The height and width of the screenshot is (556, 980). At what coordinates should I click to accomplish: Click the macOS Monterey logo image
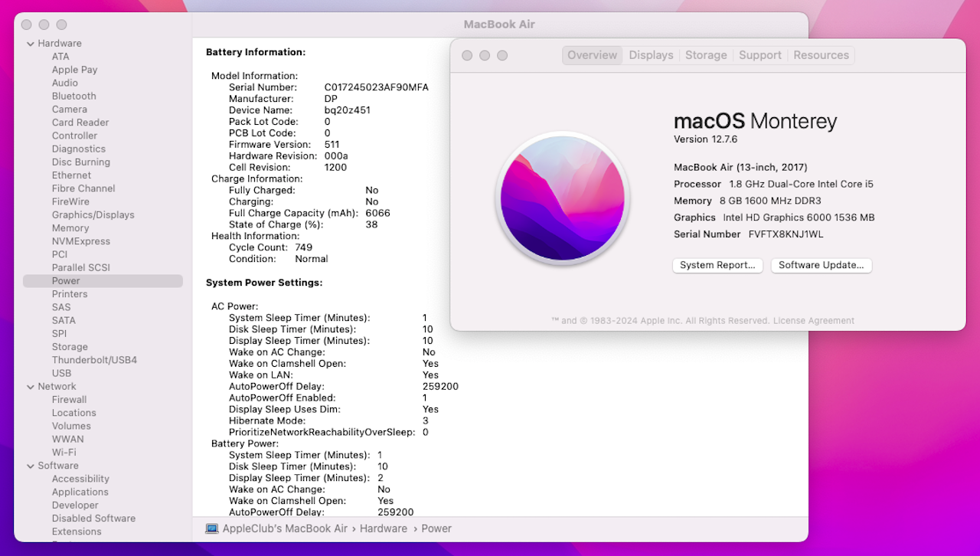[563, 198]
